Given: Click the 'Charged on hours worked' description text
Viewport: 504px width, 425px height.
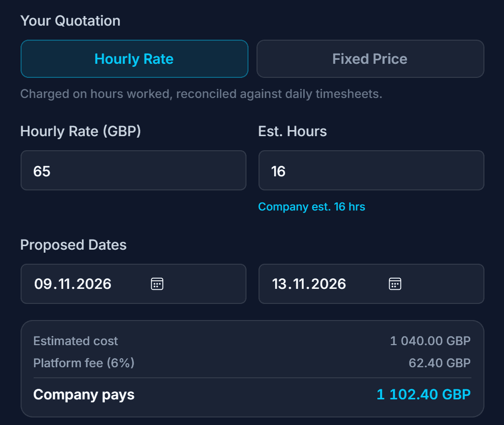Looking at the screenshot, I should (201, 94).
